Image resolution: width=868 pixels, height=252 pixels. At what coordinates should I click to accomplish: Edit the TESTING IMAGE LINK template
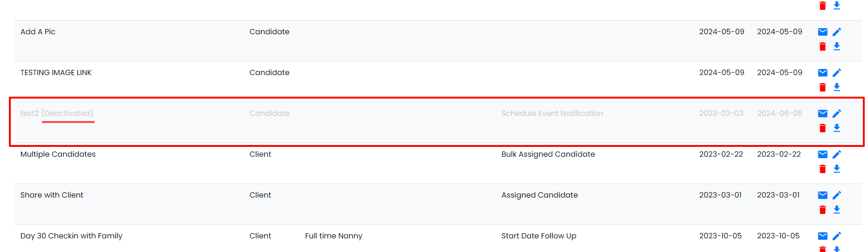(837, 73)
